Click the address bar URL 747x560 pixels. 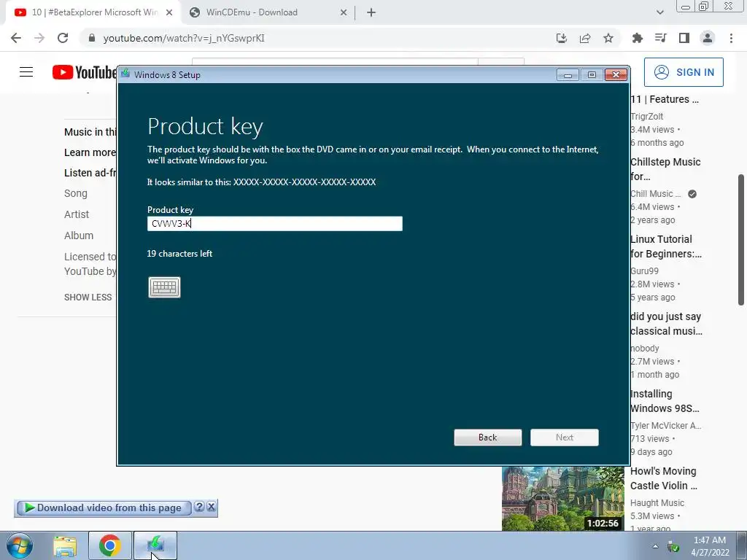pyautogui.click(x=184, y=38)
